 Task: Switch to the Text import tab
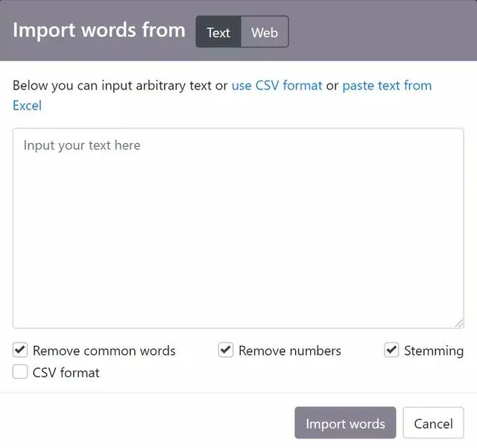coord(218,31)
